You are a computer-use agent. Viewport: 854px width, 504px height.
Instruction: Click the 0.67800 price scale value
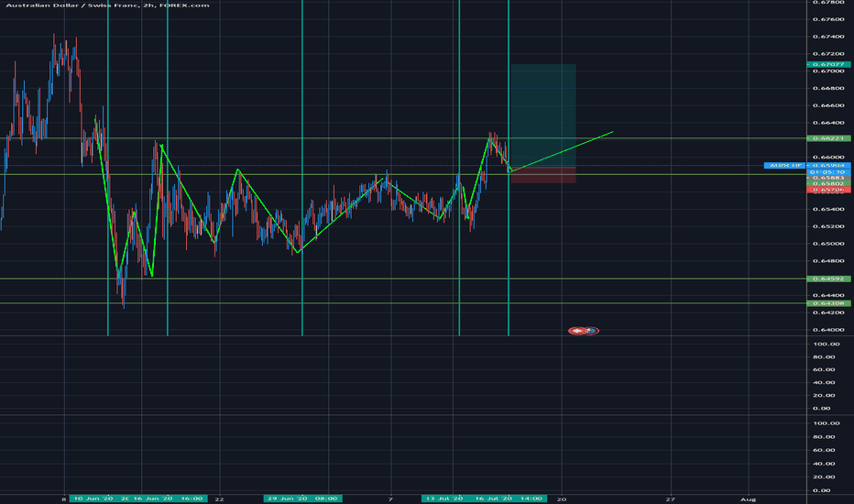pos(828,2)
